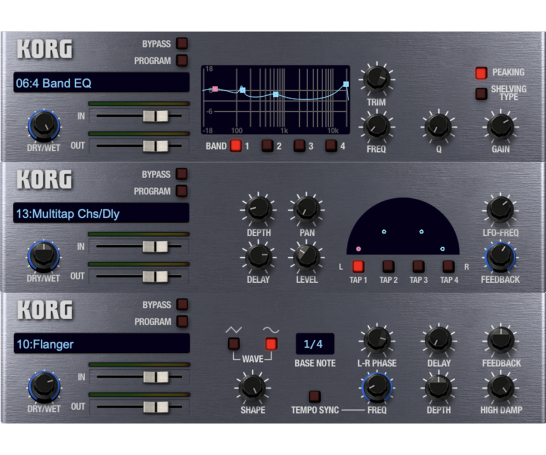Click the PAN knob
546x455 pixels.
pyautogui.click(x=306, y=209)
